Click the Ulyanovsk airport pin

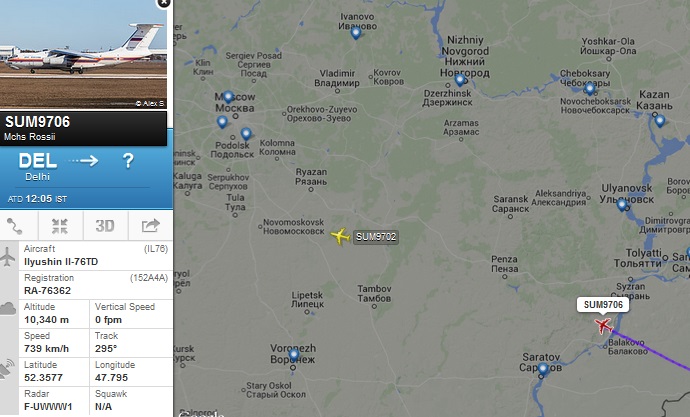622,205
